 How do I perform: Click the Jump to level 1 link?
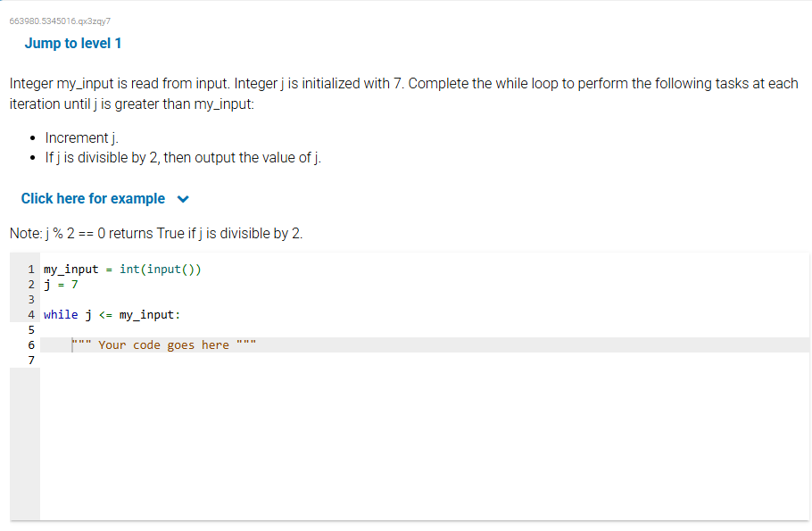[73, 43]
